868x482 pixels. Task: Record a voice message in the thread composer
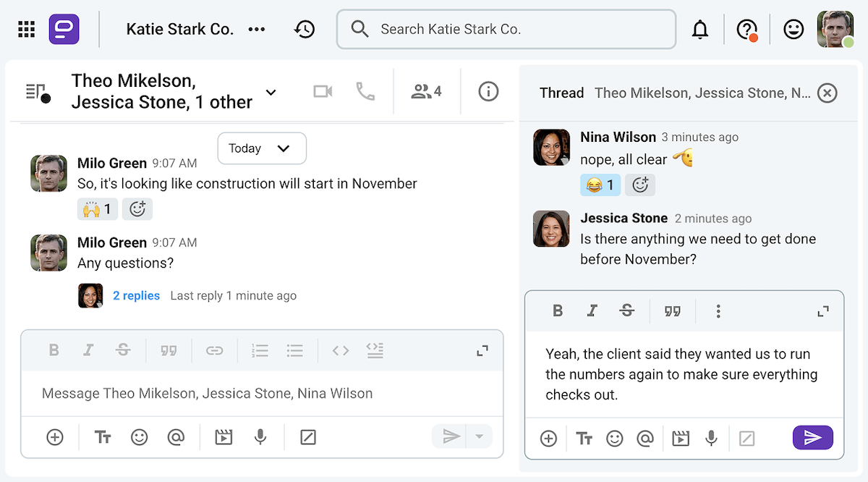710,438
